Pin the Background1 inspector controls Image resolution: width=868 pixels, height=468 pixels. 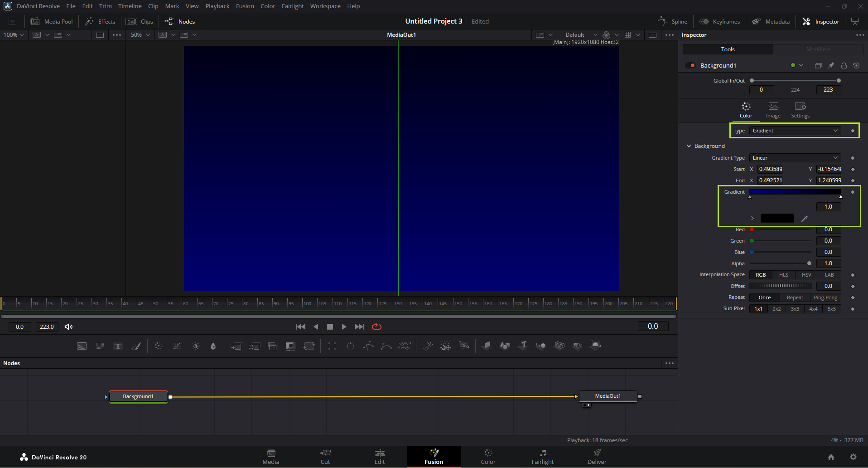[831, 66]
